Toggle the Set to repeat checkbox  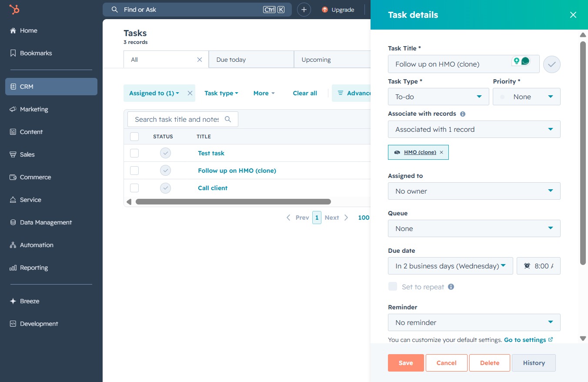393,286
